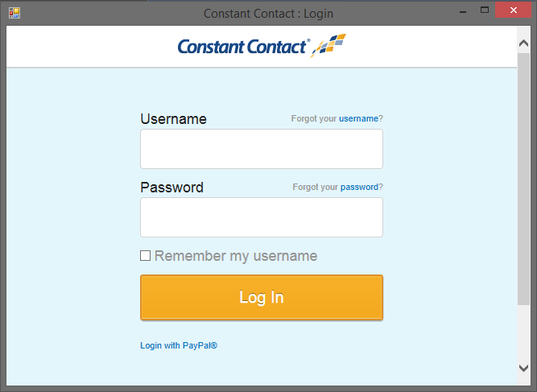Choose Login with PayPal
This screenshot has height=392, width=537.
[179, 345]
